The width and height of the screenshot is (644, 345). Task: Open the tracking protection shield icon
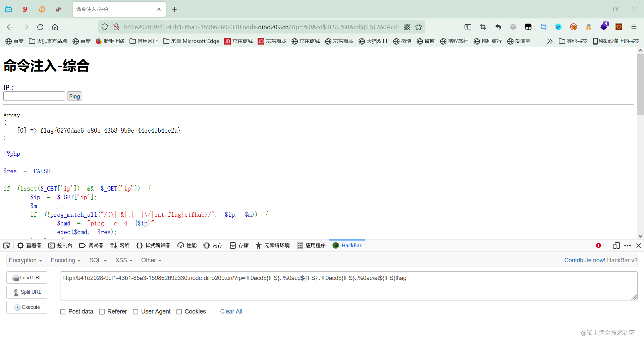tap(105, 27)
